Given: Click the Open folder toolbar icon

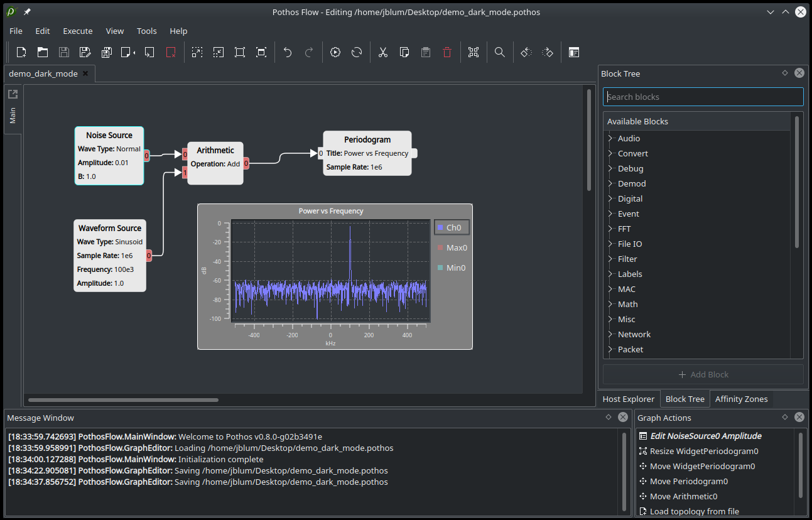Looking at the screenshot, I should (x=43, y=52).
